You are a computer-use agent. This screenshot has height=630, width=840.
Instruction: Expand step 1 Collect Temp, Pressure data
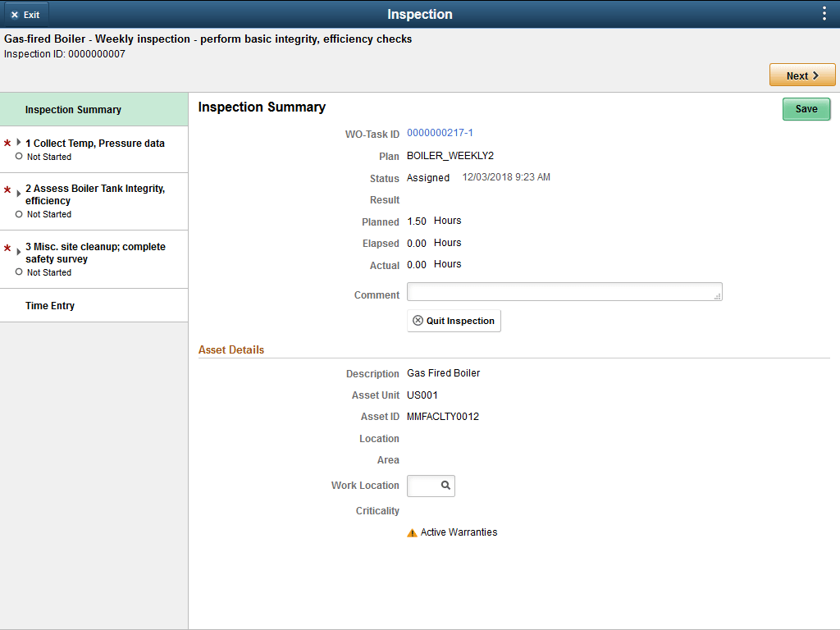(19, 143)
